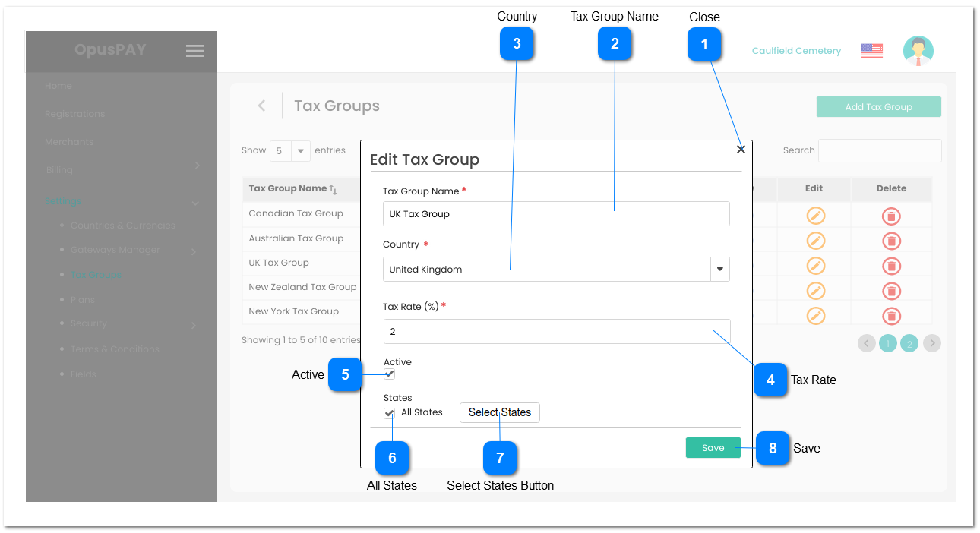Click the Add Tax Group button
The height and width of the screenshot is (533, 980).
(878, 106)
